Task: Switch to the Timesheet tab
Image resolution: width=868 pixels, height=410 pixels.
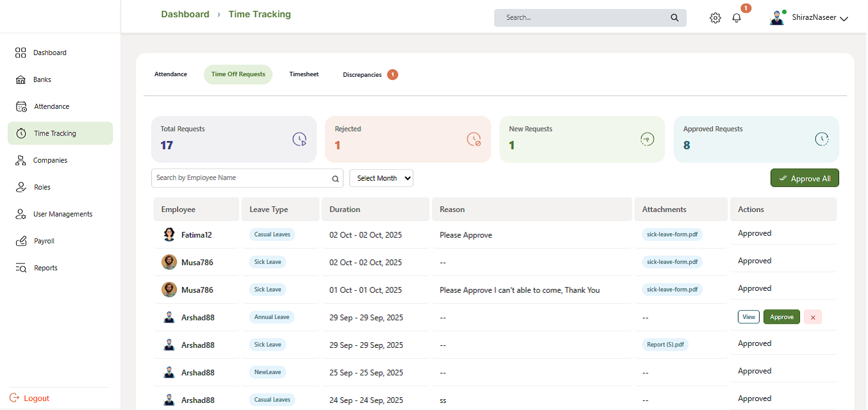Action: tap(304, 74)
